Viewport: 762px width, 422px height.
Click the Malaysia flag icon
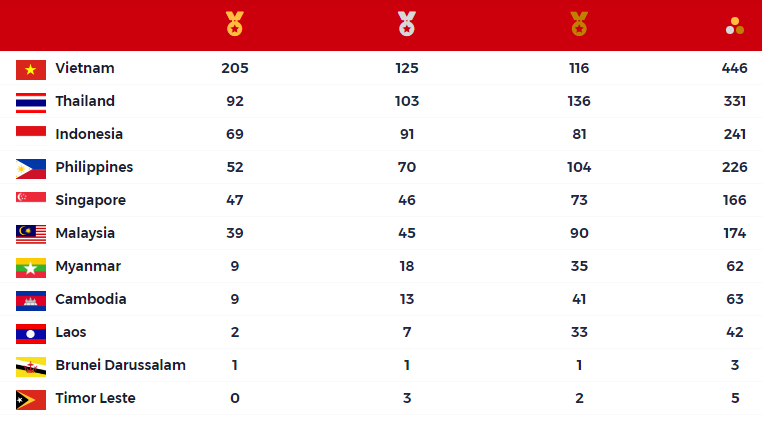coord(31,234)
